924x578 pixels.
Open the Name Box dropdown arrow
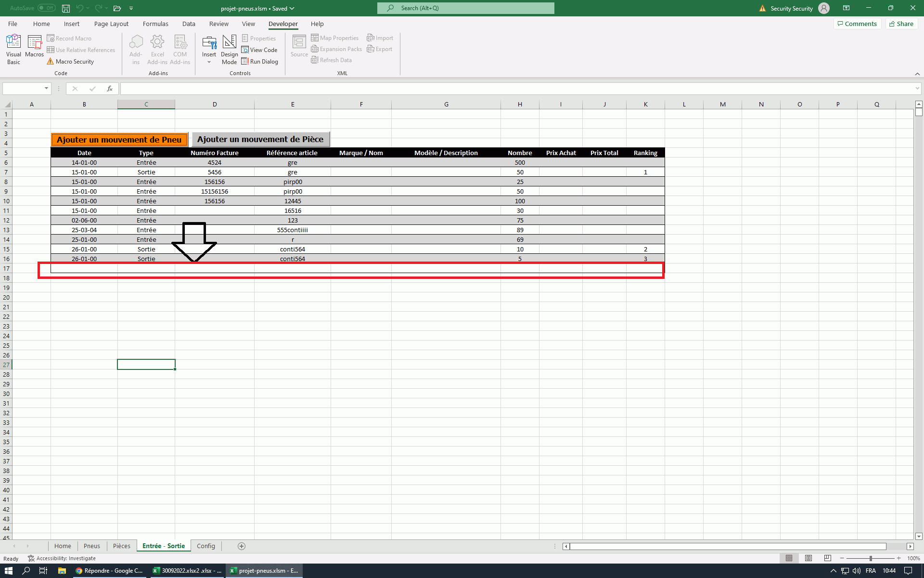tap(46, 88)
